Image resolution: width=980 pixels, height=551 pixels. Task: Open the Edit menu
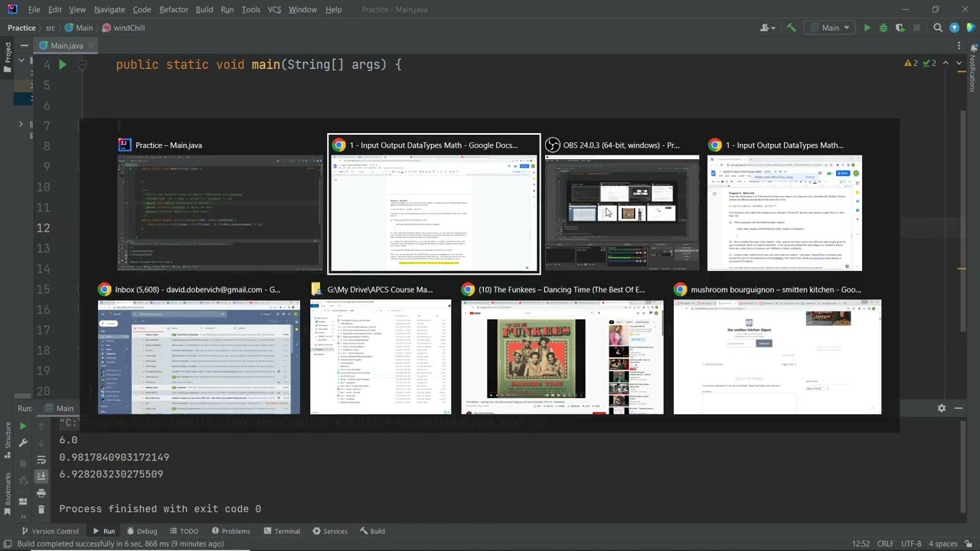click(x=55, y=9)
